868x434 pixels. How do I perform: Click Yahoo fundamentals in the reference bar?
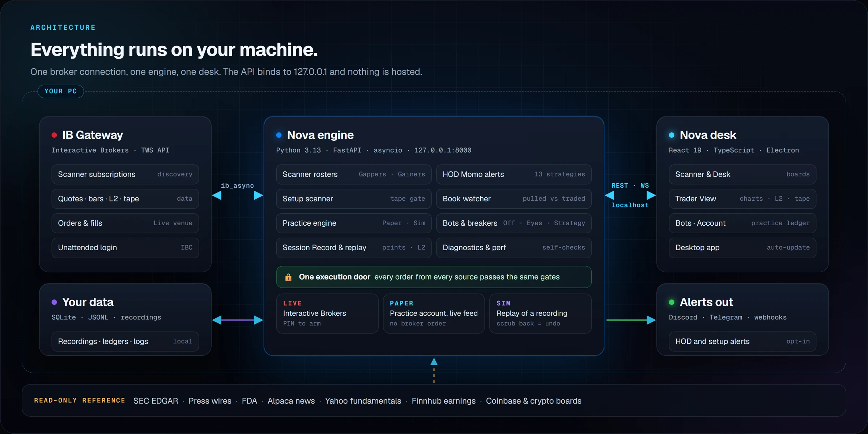click(363, 401)
